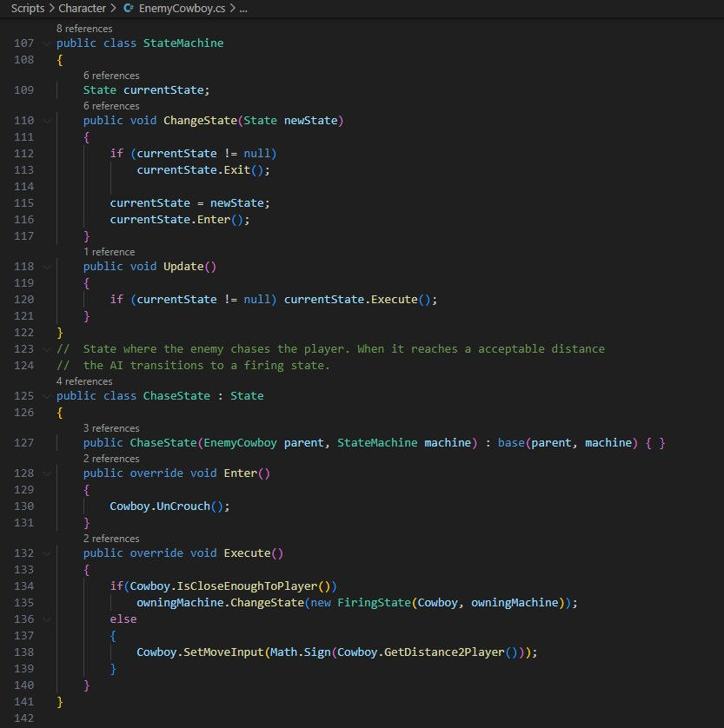The height and width of the screenshot is (728, 724).
Task: Click FiringState on line 135
Action: 375,603
